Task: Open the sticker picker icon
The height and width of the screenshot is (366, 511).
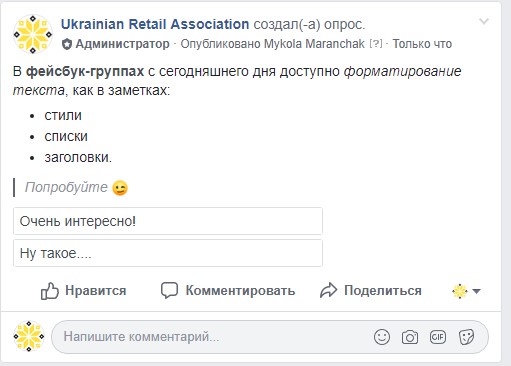Action: [466, 337]
